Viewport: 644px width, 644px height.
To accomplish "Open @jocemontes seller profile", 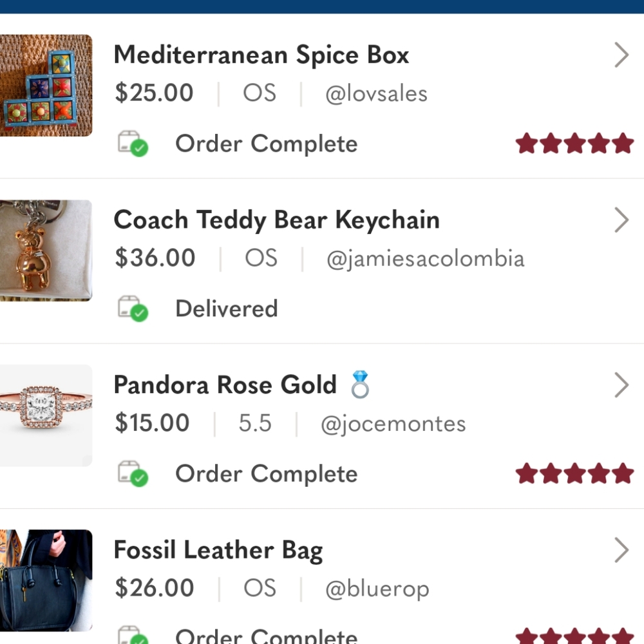I will (393, 424).
